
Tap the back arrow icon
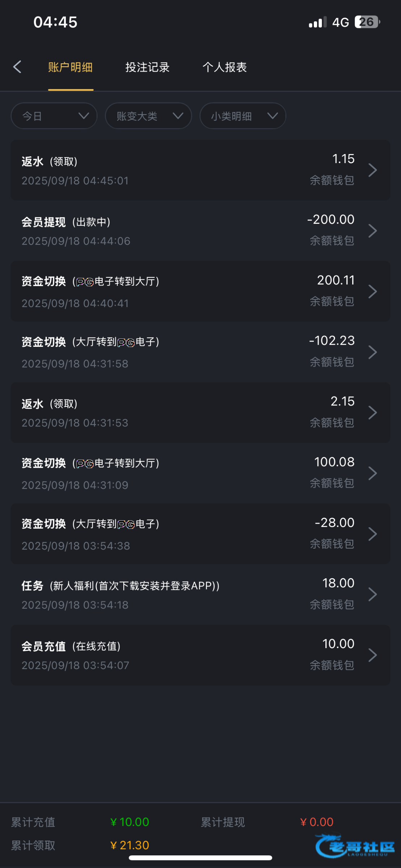17,67
